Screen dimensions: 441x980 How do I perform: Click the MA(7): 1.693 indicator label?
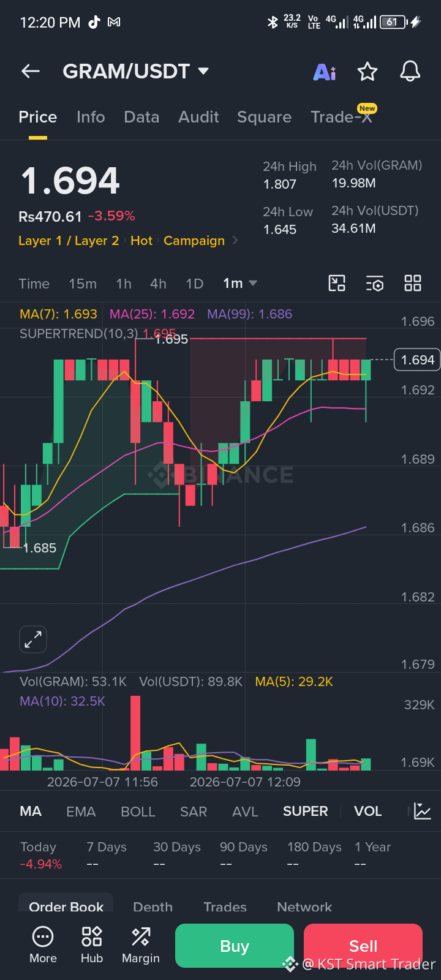pyautogui.click(x=58, y=314)
